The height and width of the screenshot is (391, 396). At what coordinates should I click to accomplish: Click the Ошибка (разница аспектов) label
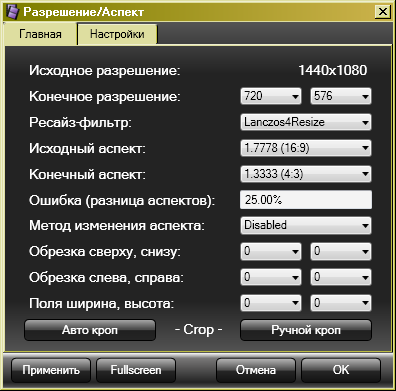pos(122,201)
